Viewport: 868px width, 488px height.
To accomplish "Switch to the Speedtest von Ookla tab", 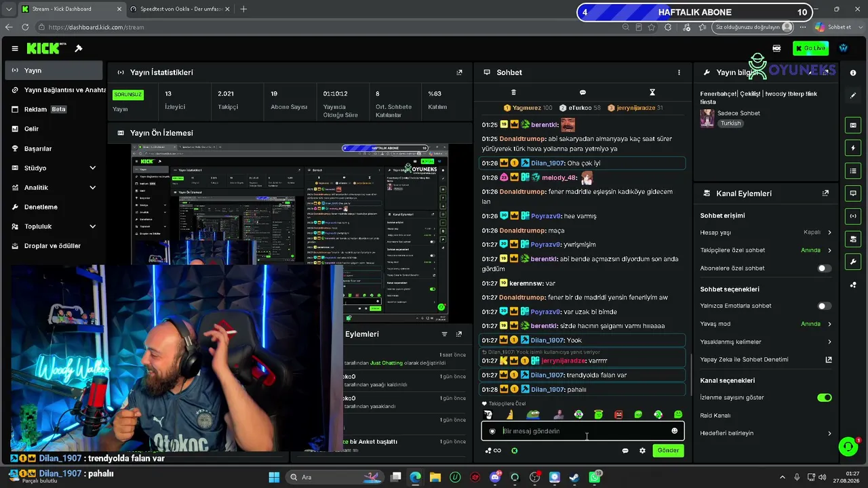I will [x=179, y=9].
